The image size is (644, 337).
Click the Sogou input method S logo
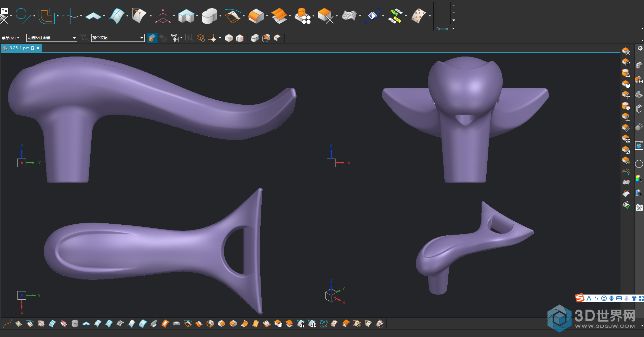[x=580, y=298]
